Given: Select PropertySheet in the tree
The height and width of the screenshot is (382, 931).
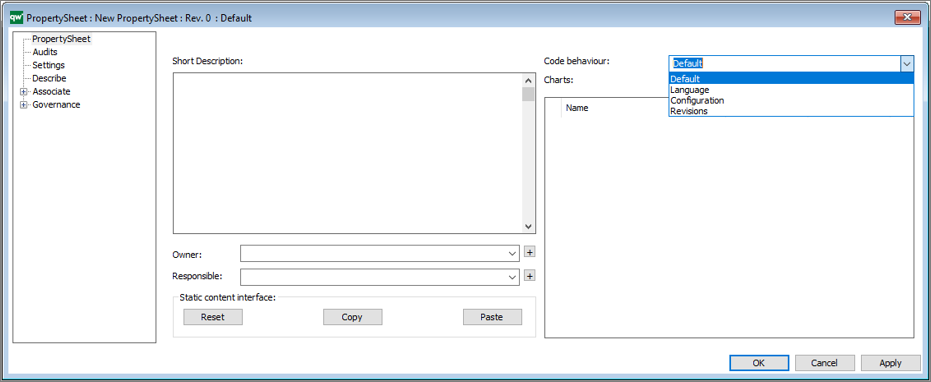Looking at the screenshot, I should pos(61,39).
